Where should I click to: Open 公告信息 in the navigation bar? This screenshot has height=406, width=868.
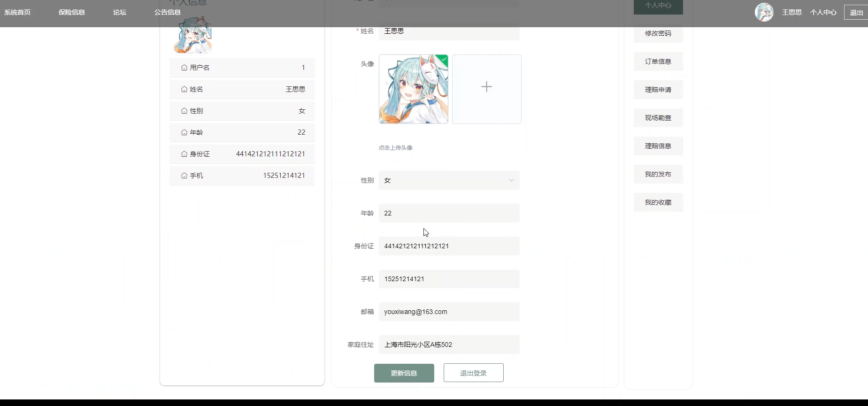click(x=168, y=12)
